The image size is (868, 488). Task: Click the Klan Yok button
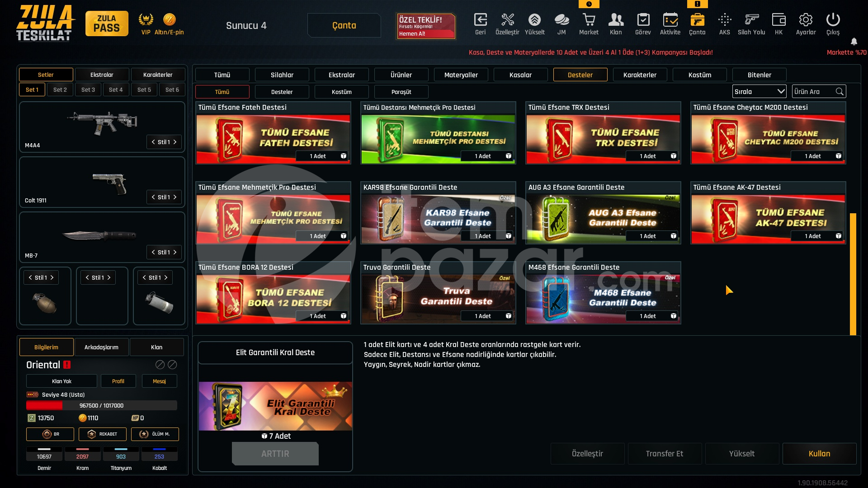pos(61,381)
